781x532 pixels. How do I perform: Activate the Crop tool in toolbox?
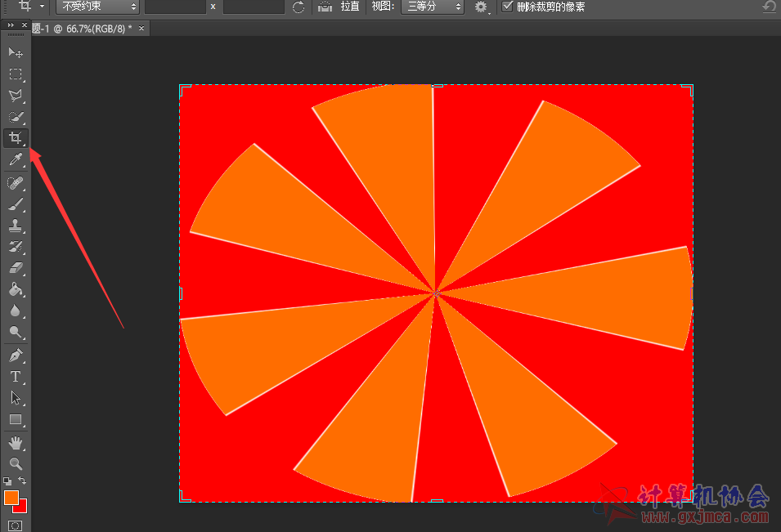(15, 138)
